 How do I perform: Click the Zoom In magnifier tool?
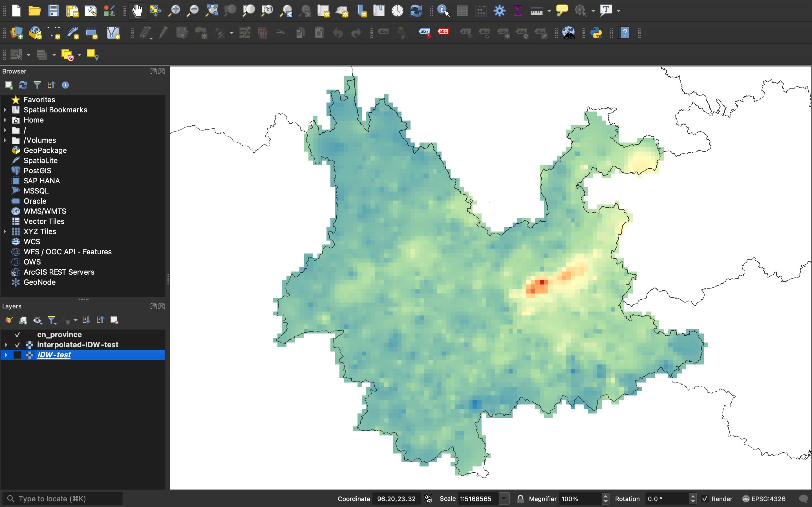pos(174,11)
